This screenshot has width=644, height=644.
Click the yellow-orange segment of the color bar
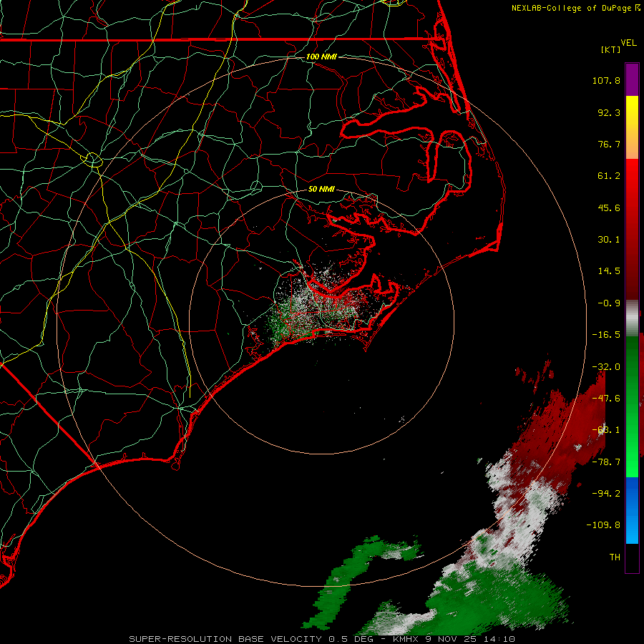pyautogui.click(x=632, y=127)
